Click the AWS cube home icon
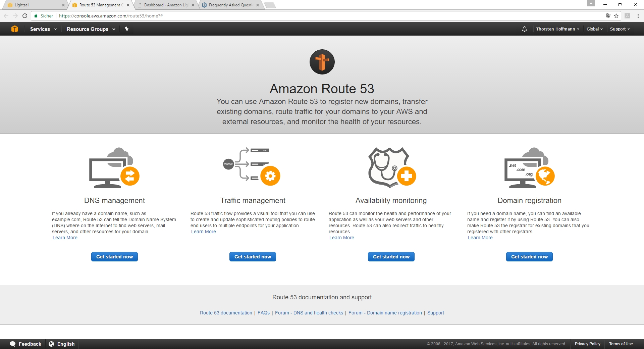Viewport: 644px width, 349px height. [x=15, y=29]
